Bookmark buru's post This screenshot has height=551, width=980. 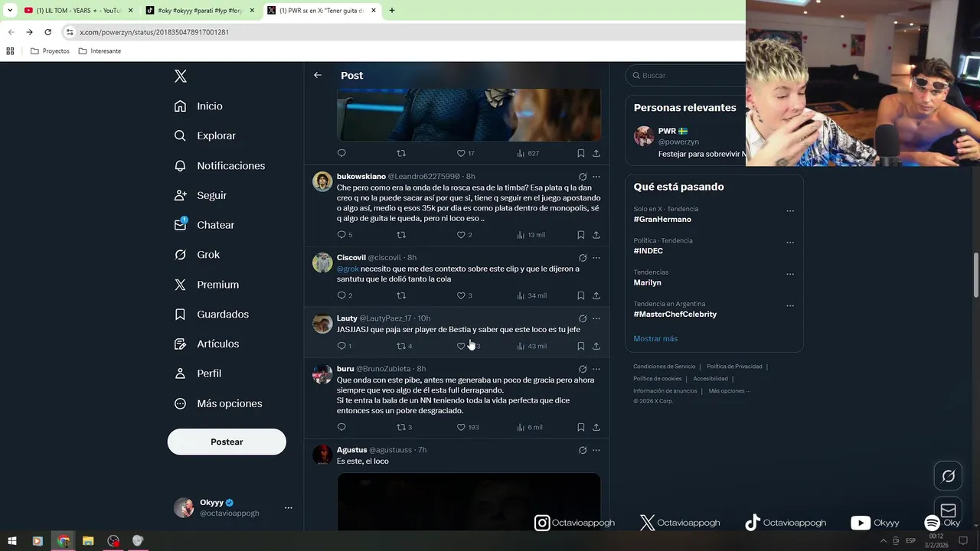coord(581,427)
